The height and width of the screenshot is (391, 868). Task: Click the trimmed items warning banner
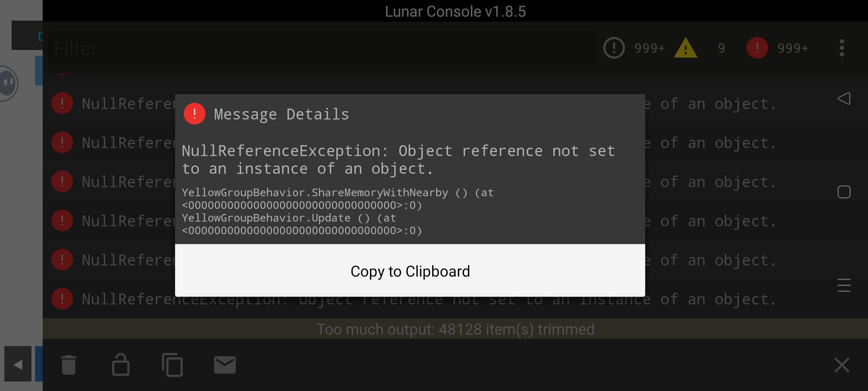click(455, 329)
